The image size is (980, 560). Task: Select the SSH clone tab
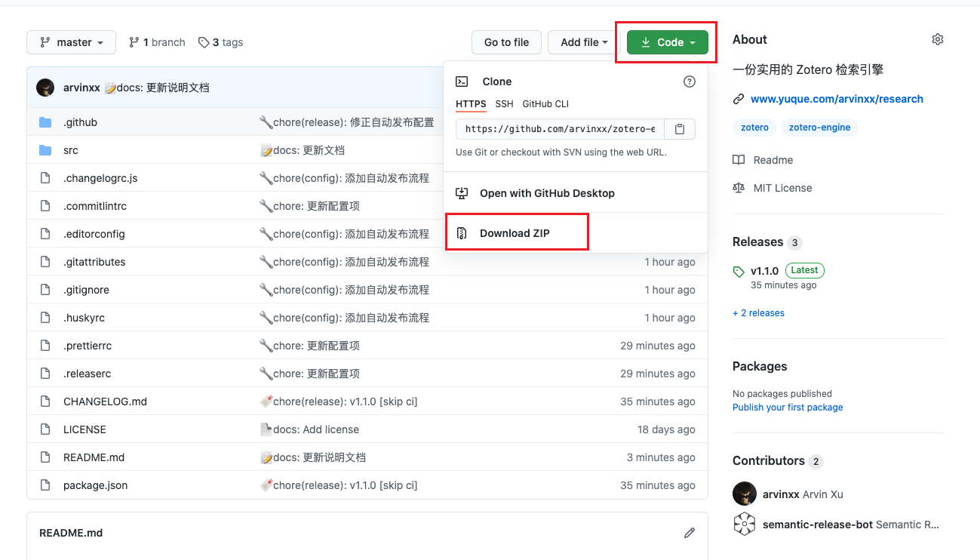(504, 103)
